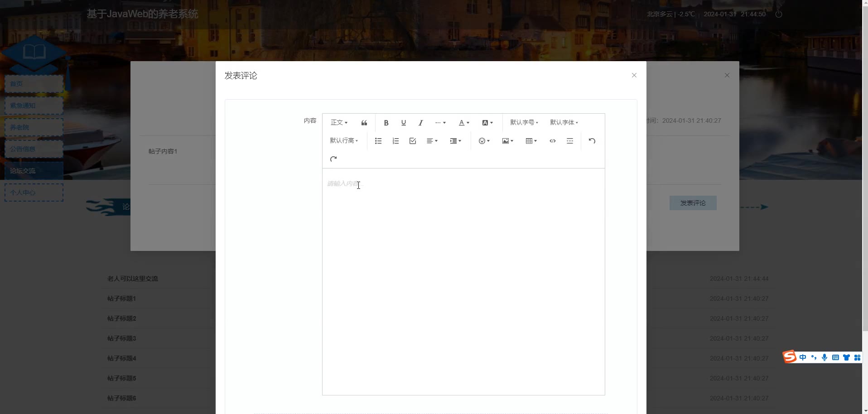This screenshot has width=868, height=414.
Task: Open the 默认行高 line height dropdown
Action: tap(344, 141)
